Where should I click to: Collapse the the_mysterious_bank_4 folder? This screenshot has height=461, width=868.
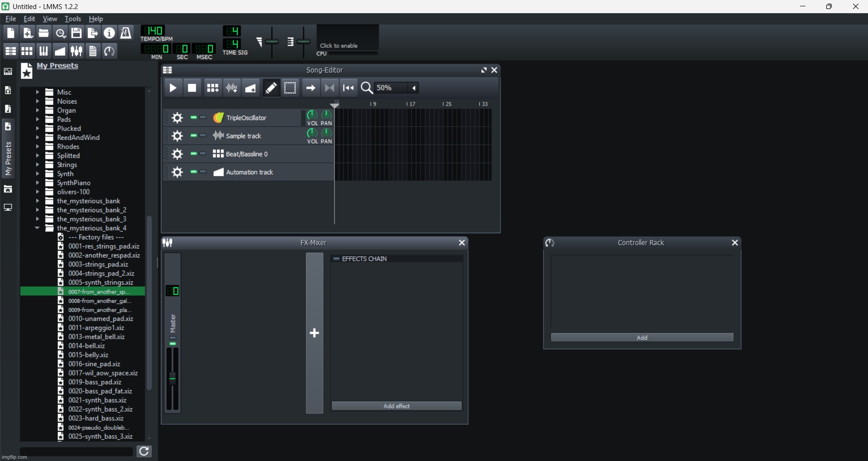37,228
